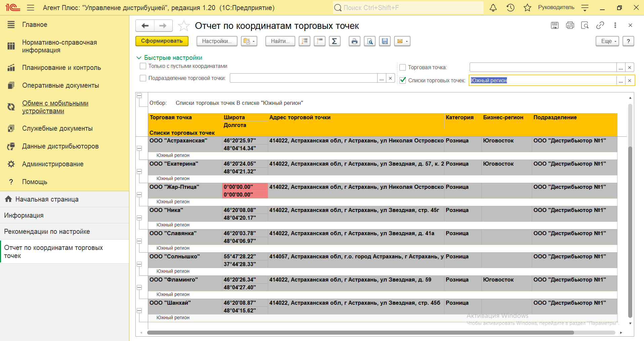644x341 pixels.
Task: Choose value for Торговая точка field
Action: tap(621, 68)
